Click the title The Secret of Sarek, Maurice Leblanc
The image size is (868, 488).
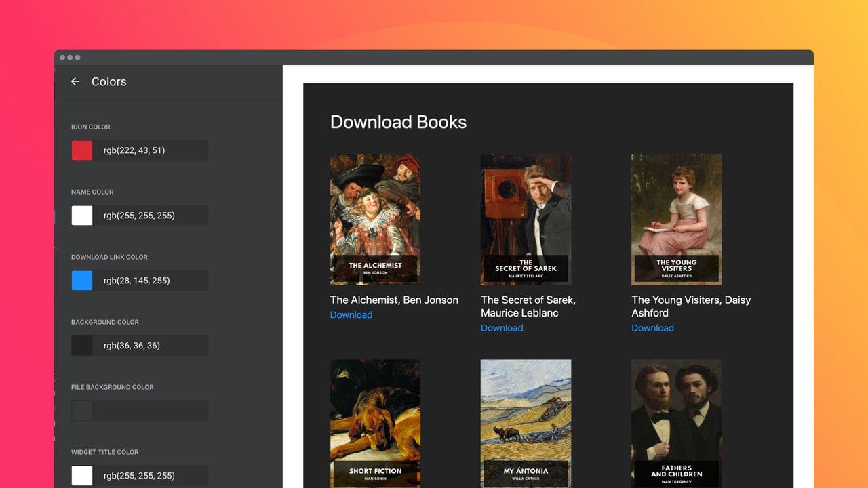528,306
